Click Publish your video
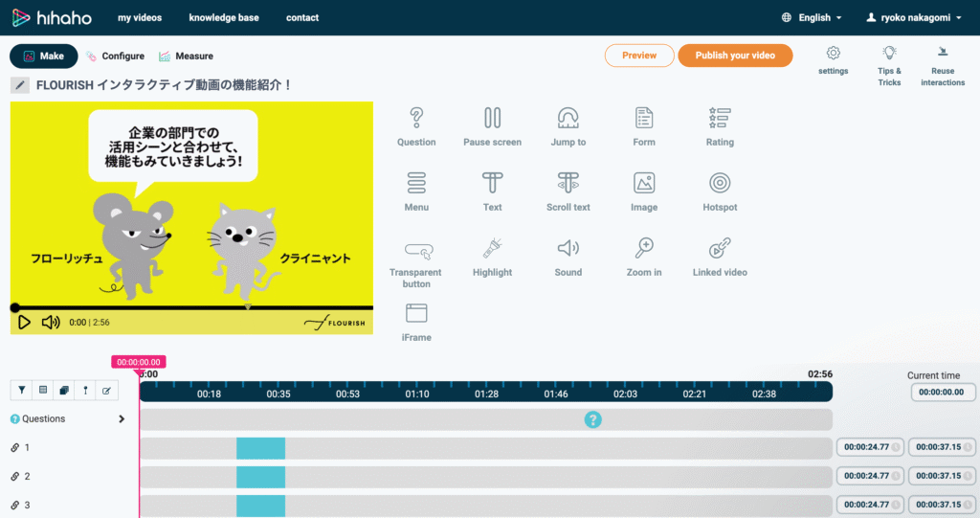This screenshot has width=980, height=518. 735,56
